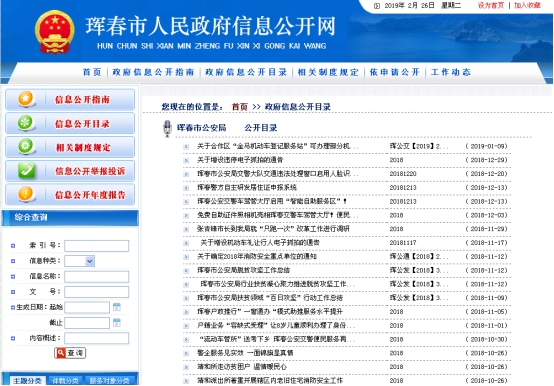
Task: Switch to the 服务对象分类 tab
Action: pyautogui.click(x=109, y=380)
